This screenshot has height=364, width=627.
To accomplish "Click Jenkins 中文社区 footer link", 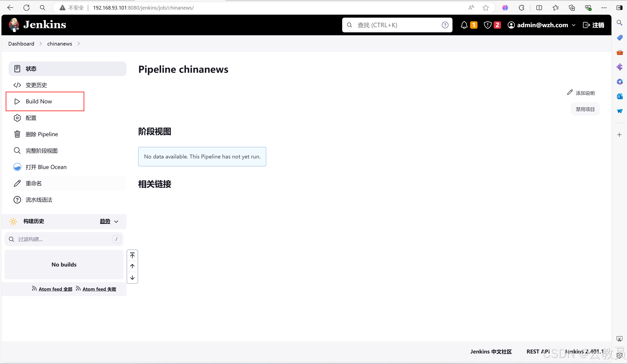I will pos(491,352).
